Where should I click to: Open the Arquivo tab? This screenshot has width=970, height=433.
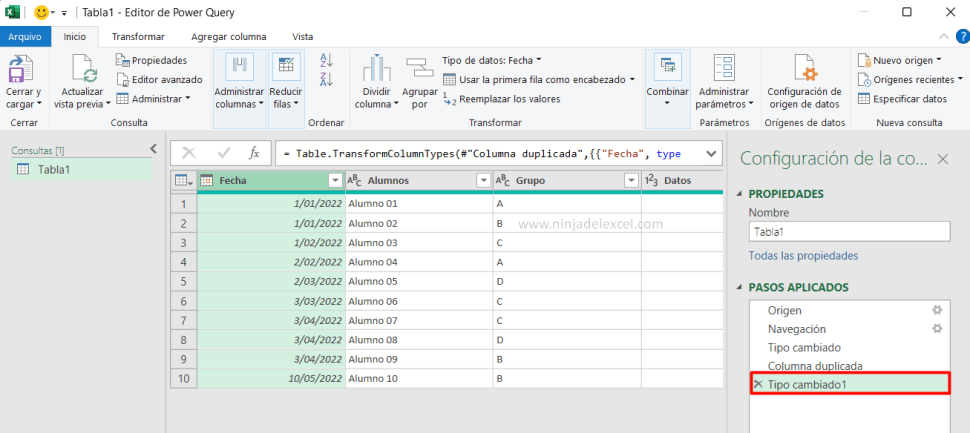click(25, 36)
